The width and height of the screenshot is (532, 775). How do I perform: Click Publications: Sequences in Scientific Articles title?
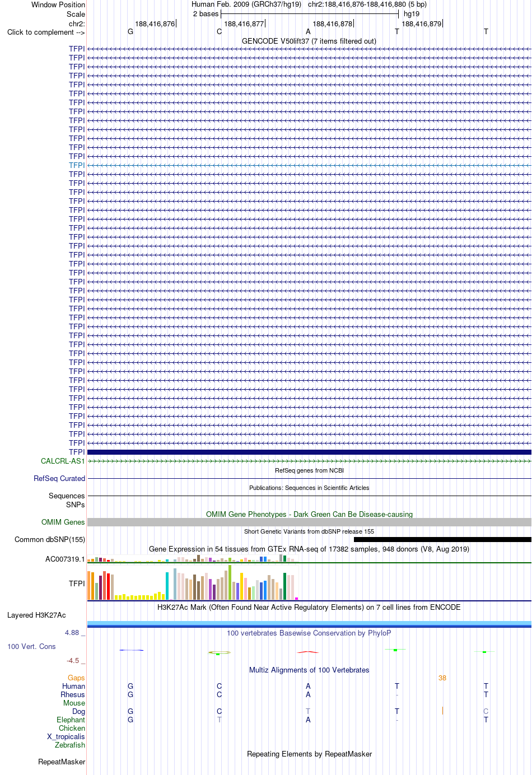pyautogui.click(x=309, y=488)
